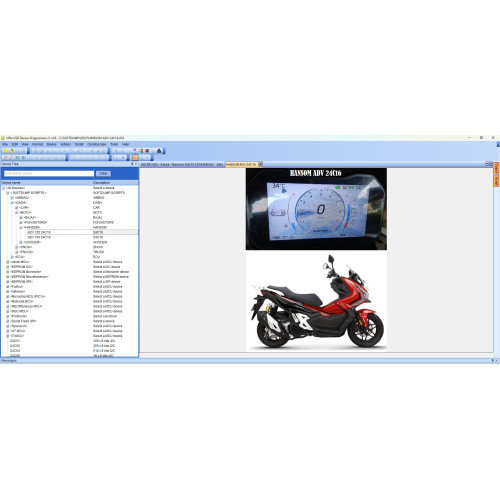Expand the EEPROM SPI tree node
Image resolution: width=500 pixels, height=500 pixels.
(8, 282)
